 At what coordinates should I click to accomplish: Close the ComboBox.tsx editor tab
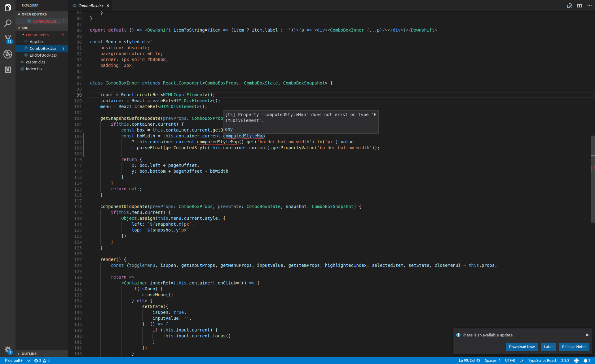108,6
